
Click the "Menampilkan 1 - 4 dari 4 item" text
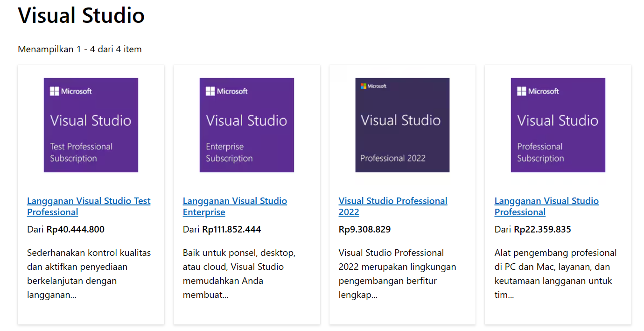click(80, 49)
